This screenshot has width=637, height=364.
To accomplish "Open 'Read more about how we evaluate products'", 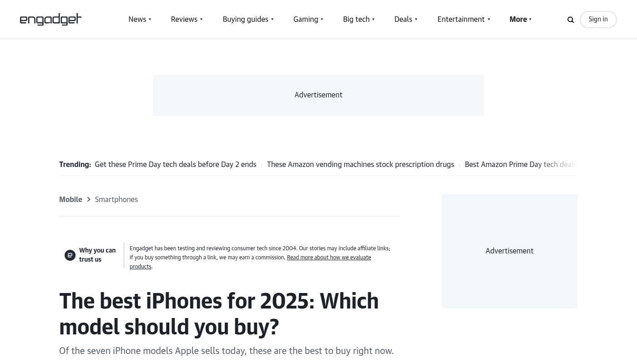I will pyautogui.click(x=329, y=258).
